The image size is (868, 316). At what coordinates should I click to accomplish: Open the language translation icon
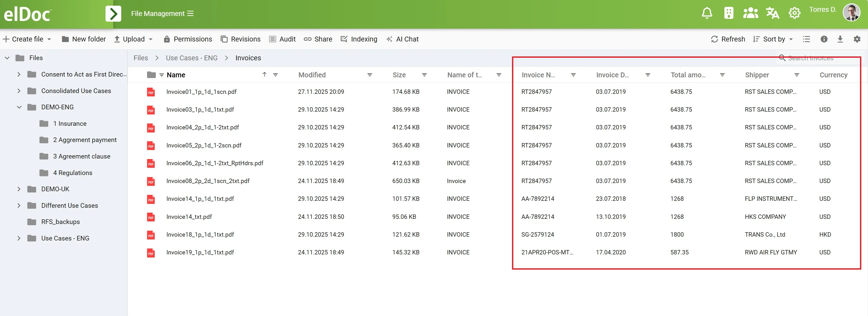tap(772, 13)
